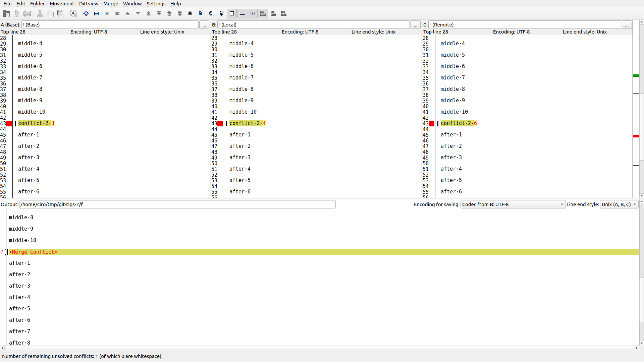Select source B for conflict
Screen dimensions: 644x362
(x=201, y=13)
